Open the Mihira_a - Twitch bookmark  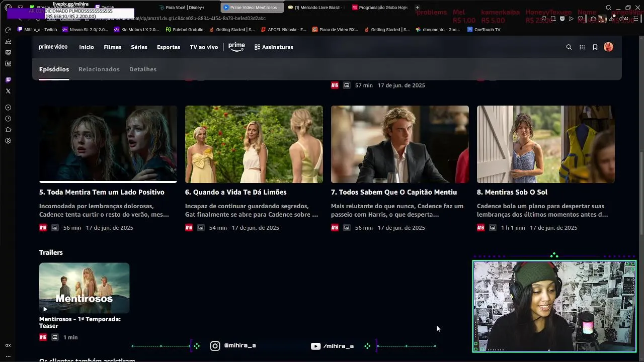click(x=37, y=30)
